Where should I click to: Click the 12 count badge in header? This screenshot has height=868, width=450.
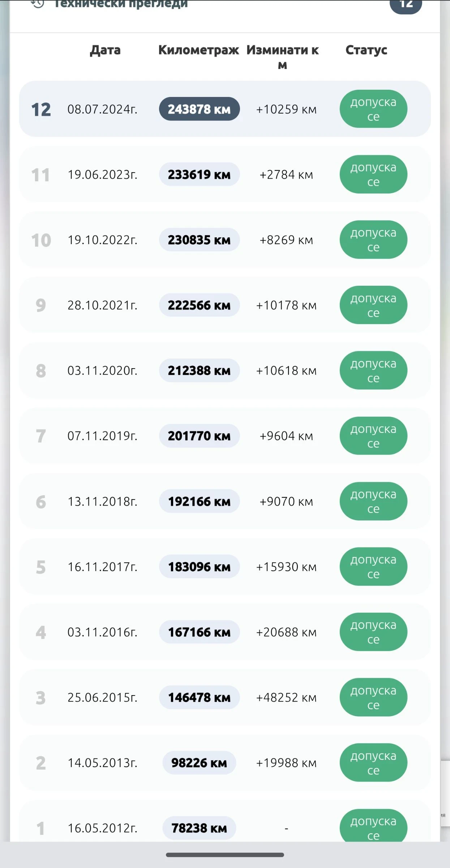406,5
